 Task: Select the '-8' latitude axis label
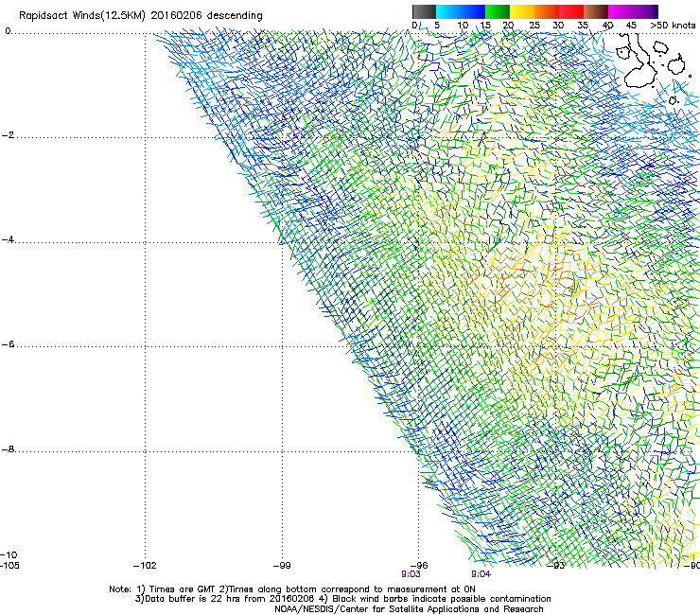pos(9,449)
